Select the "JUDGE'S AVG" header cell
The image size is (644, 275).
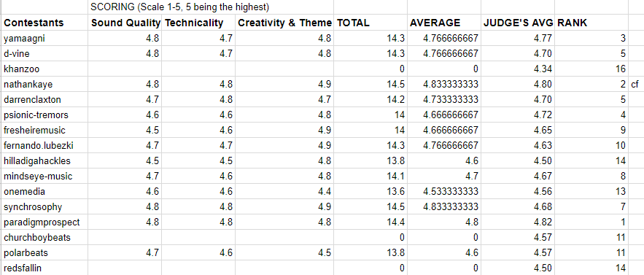518,23
